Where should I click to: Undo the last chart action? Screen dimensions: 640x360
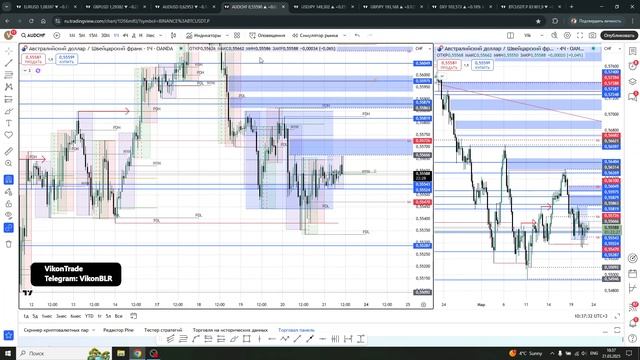[357, 36]
